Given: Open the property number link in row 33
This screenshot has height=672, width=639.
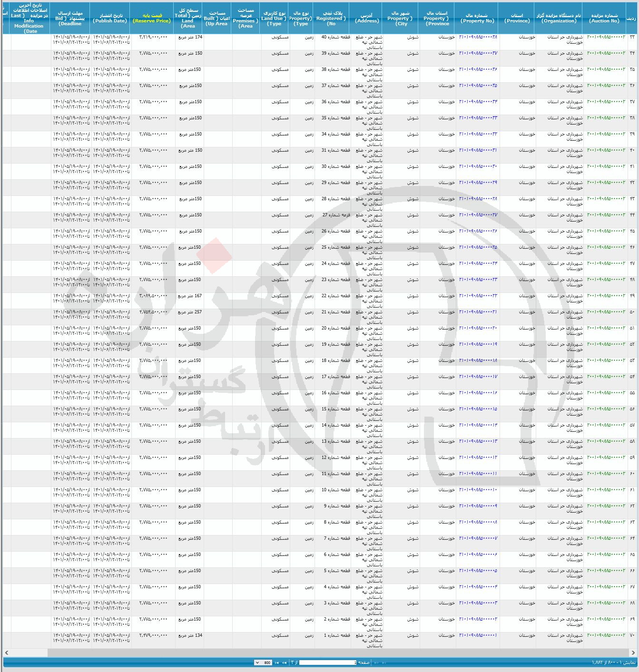Looking at the screenshot, I should click(478, 37).
